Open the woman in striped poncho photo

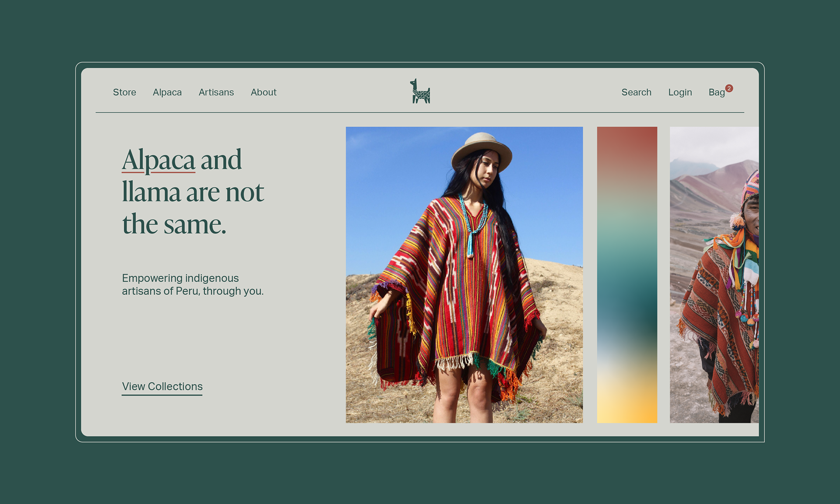[x=464, y=275]
